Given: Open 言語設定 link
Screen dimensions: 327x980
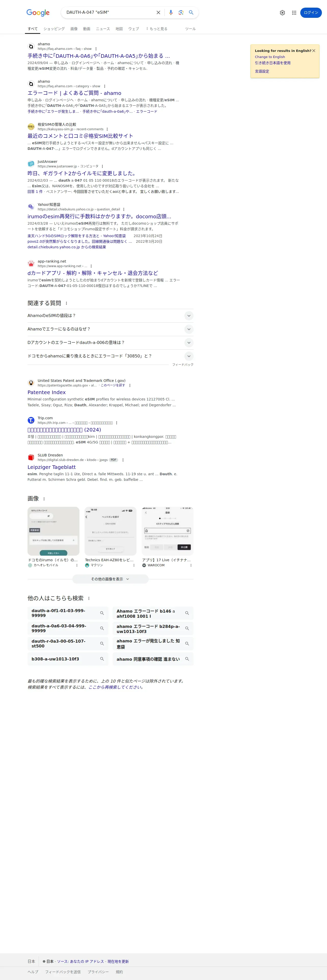Looking at the screenshot, I should point(262,71).
